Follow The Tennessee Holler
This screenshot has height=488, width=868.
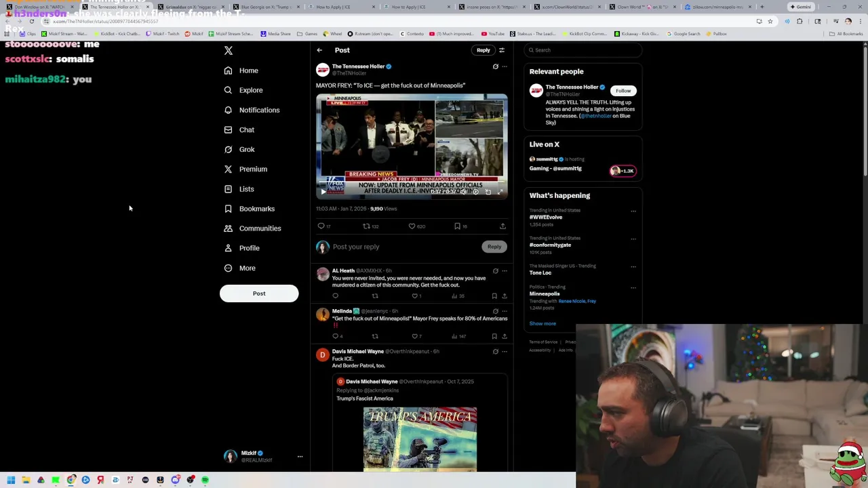point(623,91)
